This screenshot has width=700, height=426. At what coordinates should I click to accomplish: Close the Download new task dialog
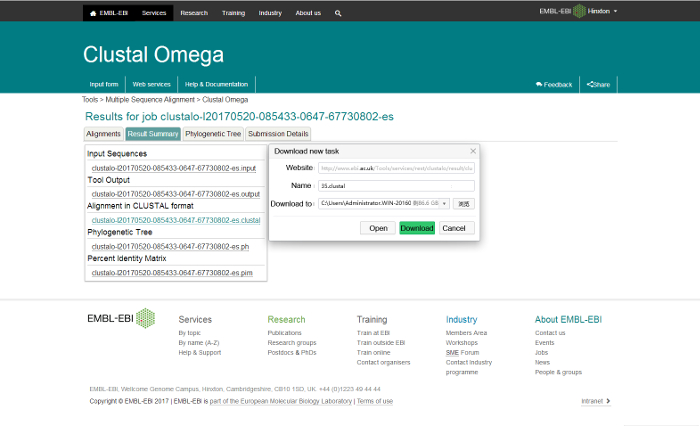[x=473, y=151]
